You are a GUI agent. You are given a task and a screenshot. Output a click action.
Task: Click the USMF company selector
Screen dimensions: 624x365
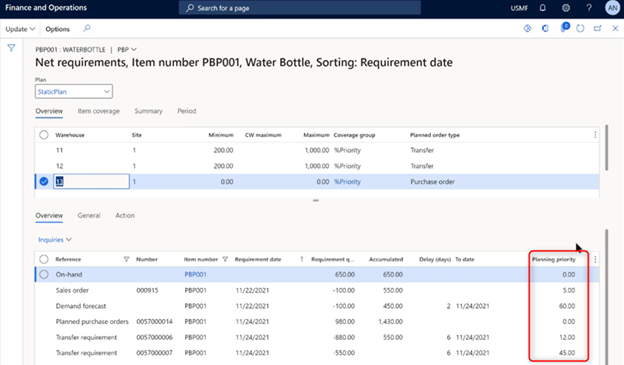(519, 8)
